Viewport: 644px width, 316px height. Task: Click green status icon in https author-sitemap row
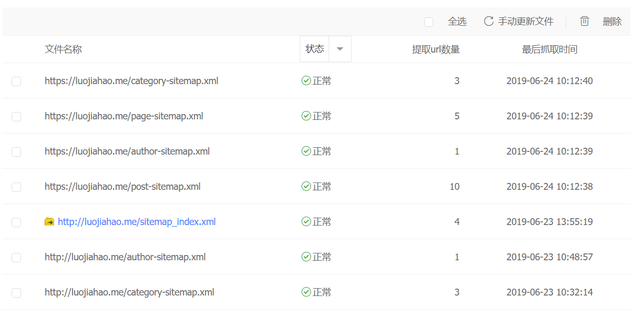click(x=306, y=151)
